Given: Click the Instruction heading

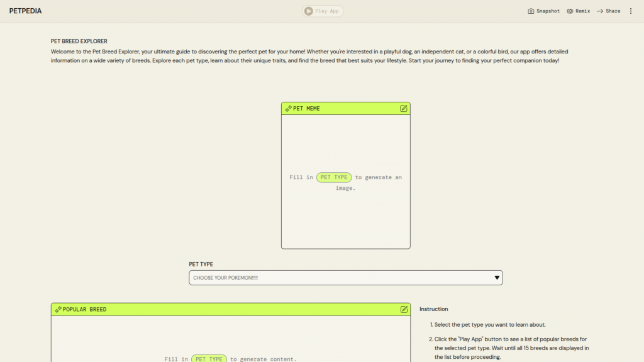Looking at the screenshot, I should pos(434,309).
